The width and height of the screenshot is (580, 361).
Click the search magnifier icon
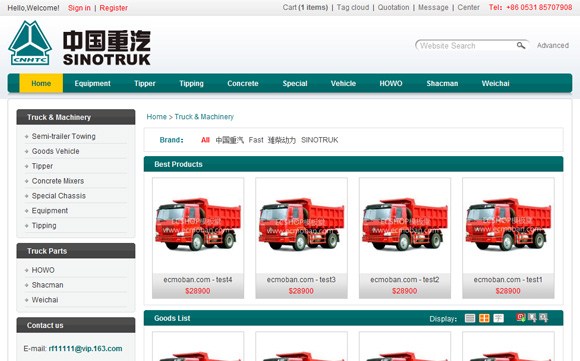(521, 45)
